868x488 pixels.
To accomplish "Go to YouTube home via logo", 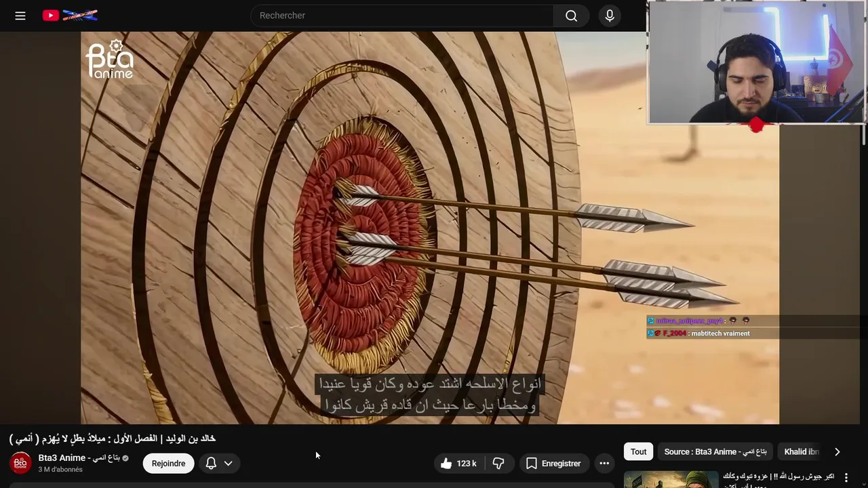I will click(70, 16).
